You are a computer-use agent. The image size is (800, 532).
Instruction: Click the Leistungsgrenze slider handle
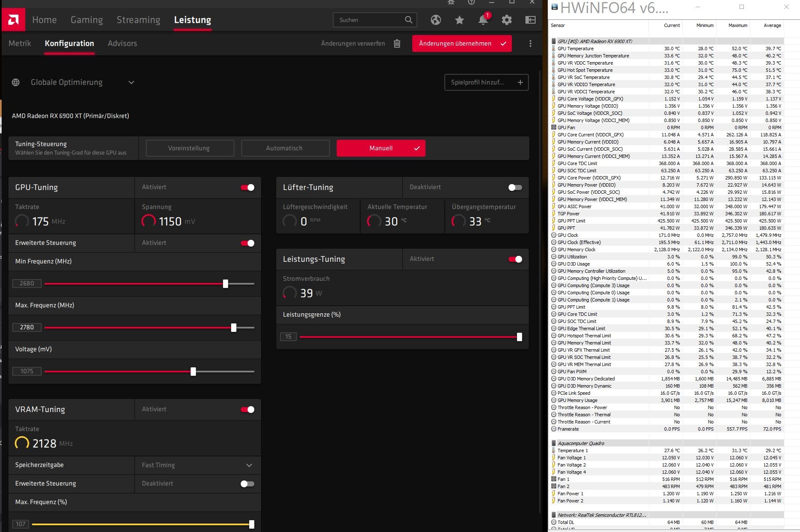point(520,337)
